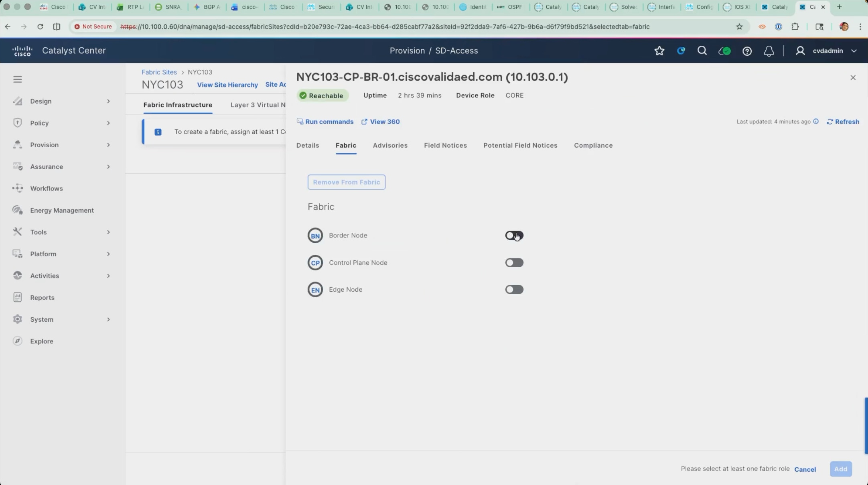This screenshot has height=485, width=868.
Task: Open the help question mark icon
Action: (x=747, y=51)
